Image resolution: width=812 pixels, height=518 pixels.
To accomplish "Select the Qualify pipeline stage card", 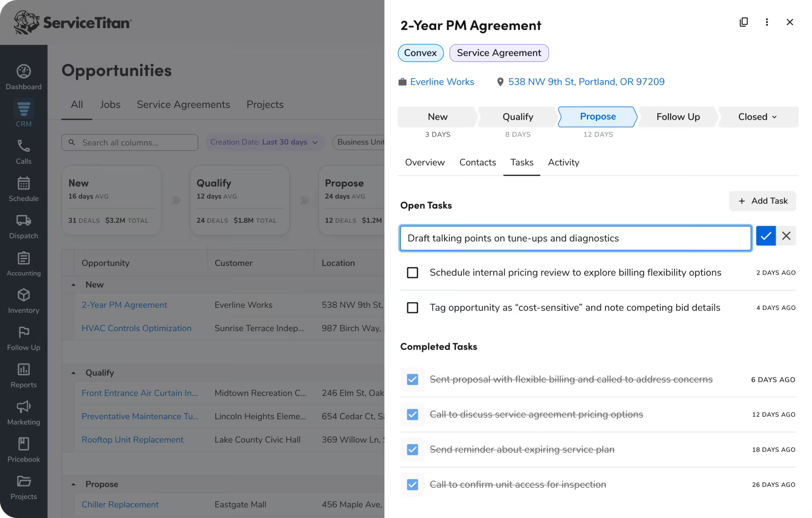I will tap(240, 201).
